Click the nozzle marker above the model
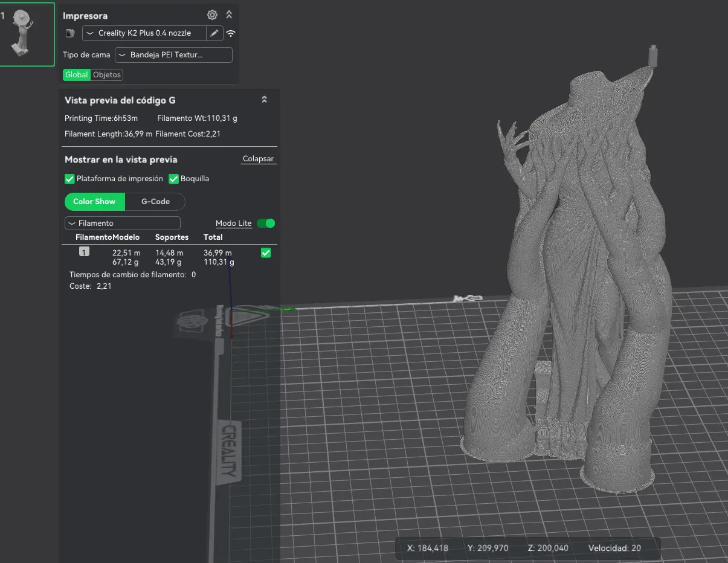 (652, 55)
